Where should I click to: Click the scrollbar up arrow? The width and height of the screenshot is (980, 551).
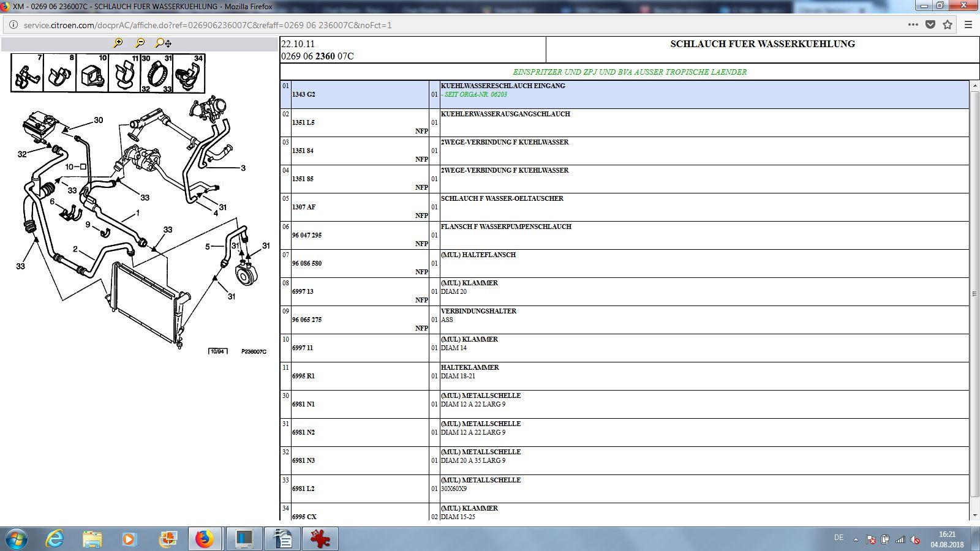point(974,84)
